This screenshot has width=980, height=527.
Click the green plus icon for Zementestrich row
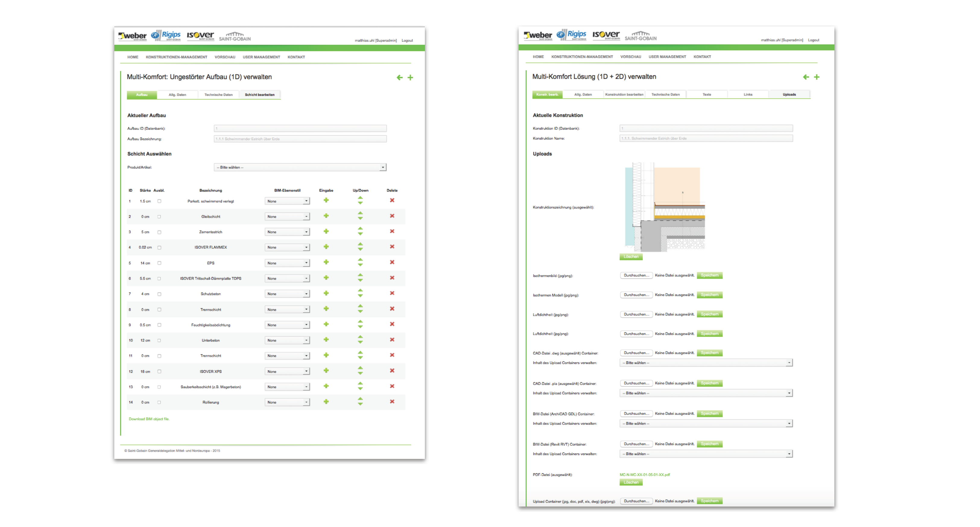326,231
